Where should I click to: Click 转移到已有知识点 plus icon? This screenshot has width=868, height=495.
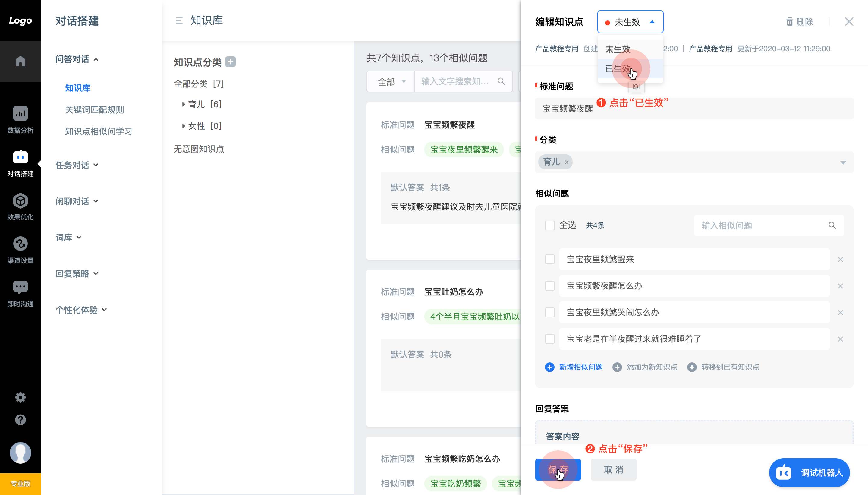tap(692, 367)
